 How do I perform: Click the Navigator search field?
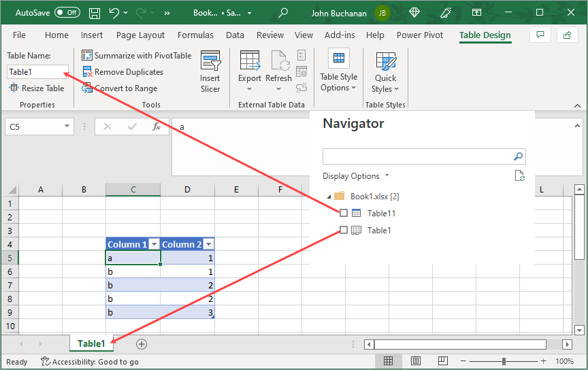click(x=424, y=156)
